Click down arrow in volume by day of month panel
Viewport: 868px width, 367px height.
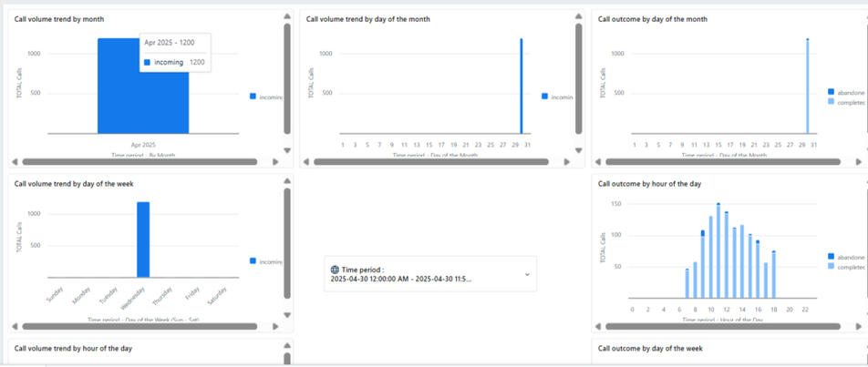coord(579,150)
